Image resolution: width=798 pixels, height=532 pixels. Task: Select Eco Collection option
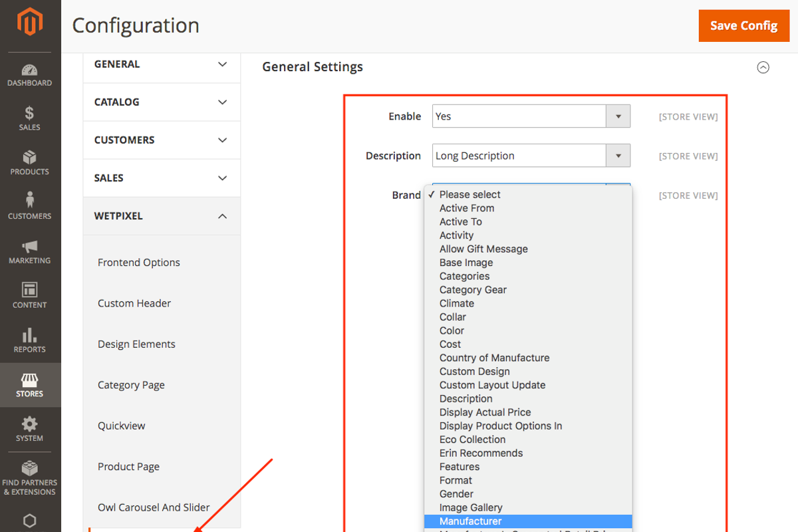[x=528, y=440]
